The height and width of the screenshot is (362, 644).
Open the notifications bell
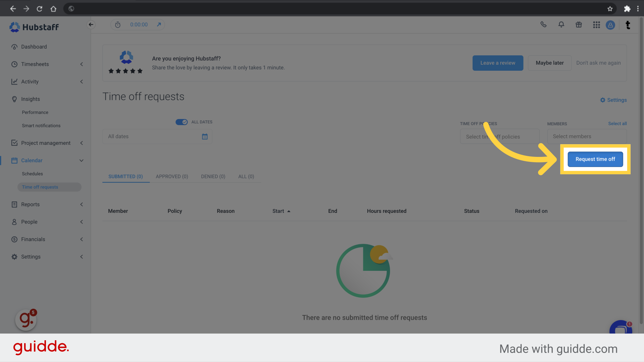tap(561, 24)
